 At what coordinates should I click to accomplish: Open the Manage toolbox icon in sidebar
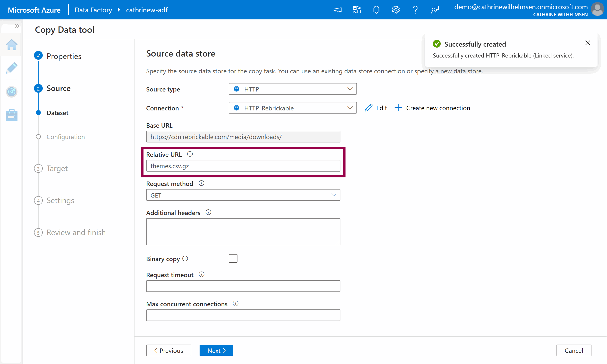11,115
